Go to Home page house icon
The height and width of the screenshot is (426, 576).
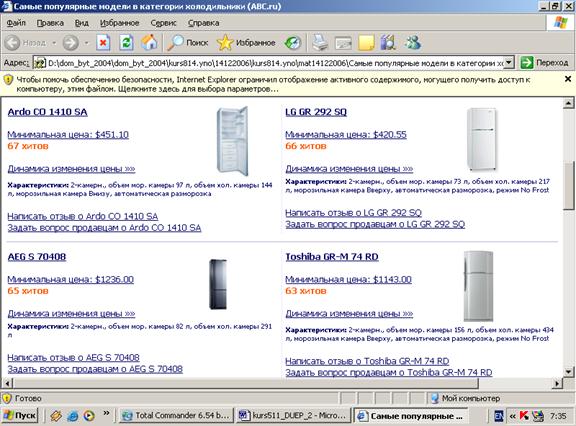(149, 43)
